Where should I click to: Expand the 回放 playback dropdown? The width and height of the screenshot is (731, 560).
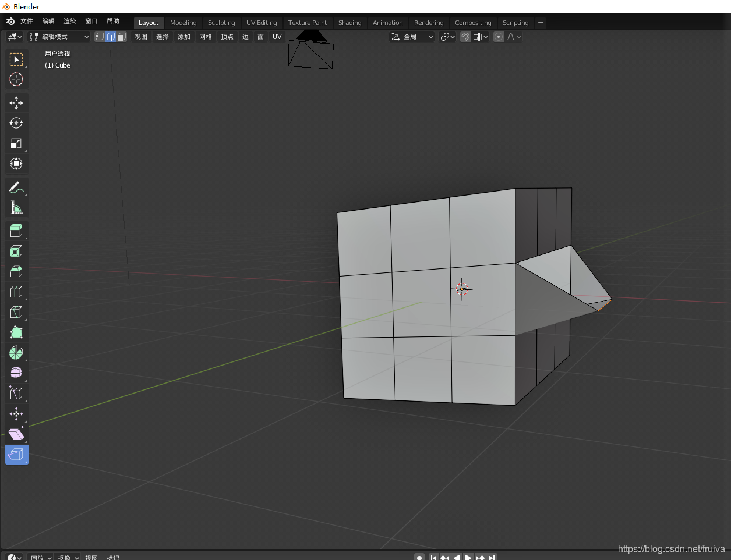click(x=41, y=557)
